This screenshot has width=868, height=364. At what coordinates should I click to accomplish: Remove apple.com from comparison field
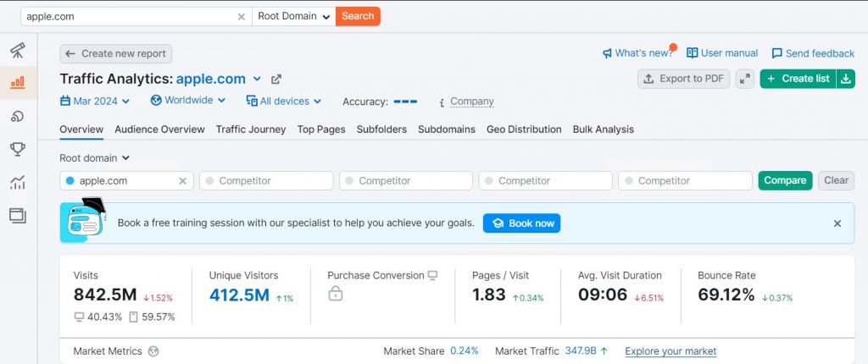click(183, 181)
